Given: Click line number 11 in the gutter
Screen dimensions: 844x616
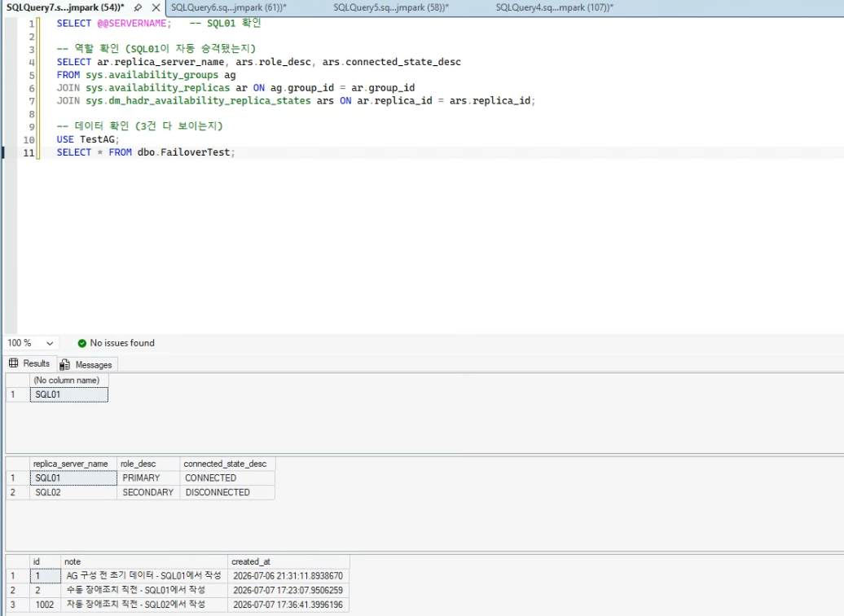Looking at the screenshot, I should (x=29, y=153).
